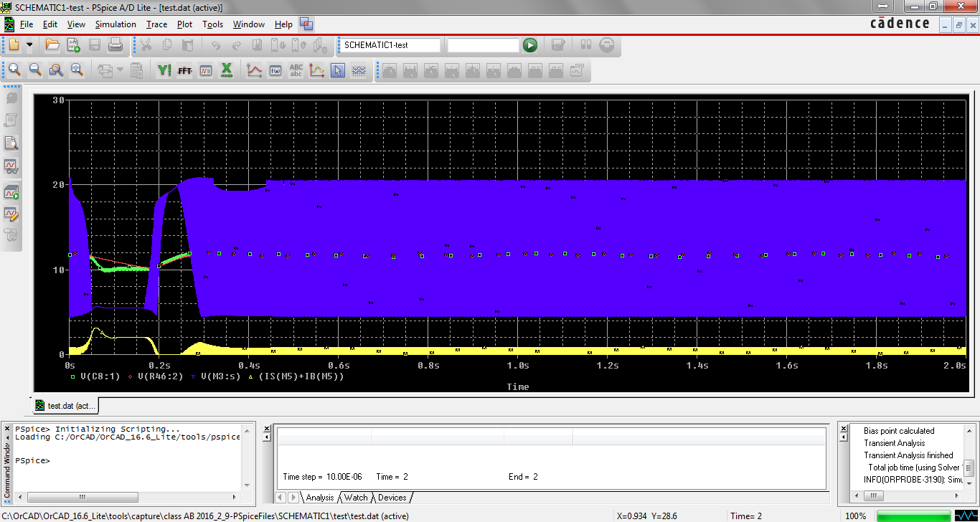The height and width of the screenshot is (522, 980).
Task: Click the PSpice> command prompt line
Action: pos(32,460)
